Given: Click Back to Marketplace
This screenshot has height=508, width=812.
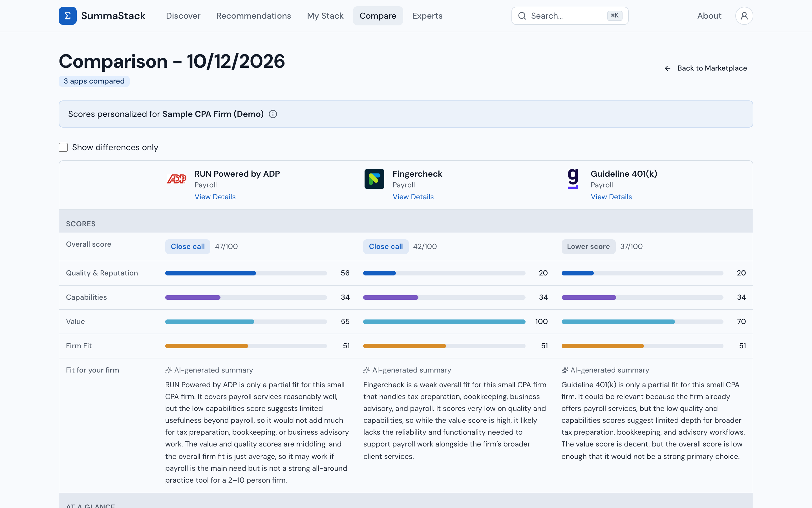Looking at the screenshot, I should click(706, 68).
